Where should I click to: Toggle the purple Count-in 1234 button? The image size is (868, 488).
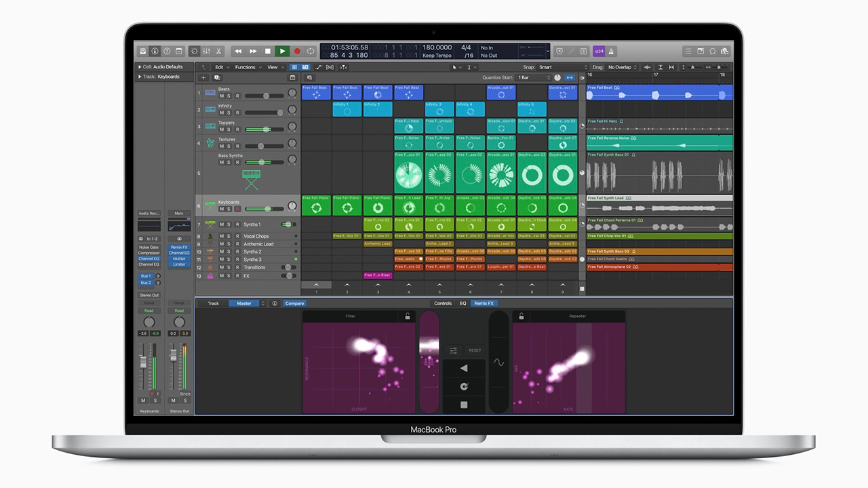coord(599,51)
